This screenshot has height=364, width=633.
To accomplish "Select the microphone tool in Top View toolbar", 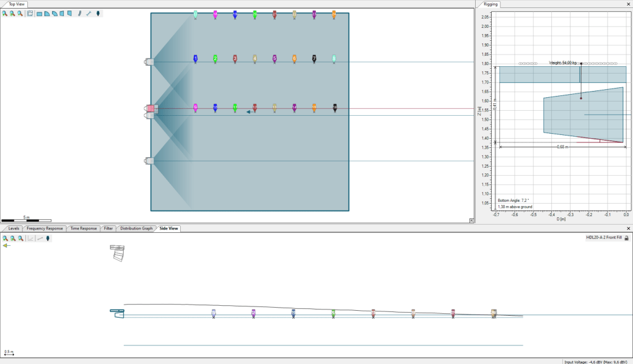I will [x=98, y=13].
